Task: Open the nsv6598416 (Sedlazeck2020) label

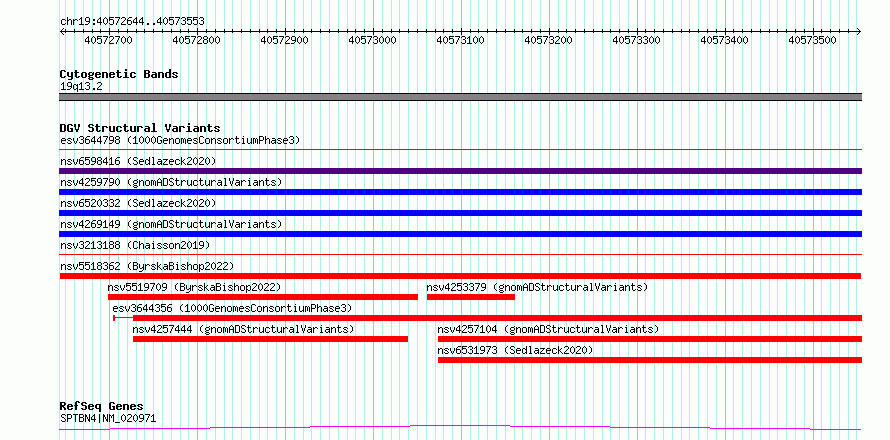Action: [x=138, y=161]
